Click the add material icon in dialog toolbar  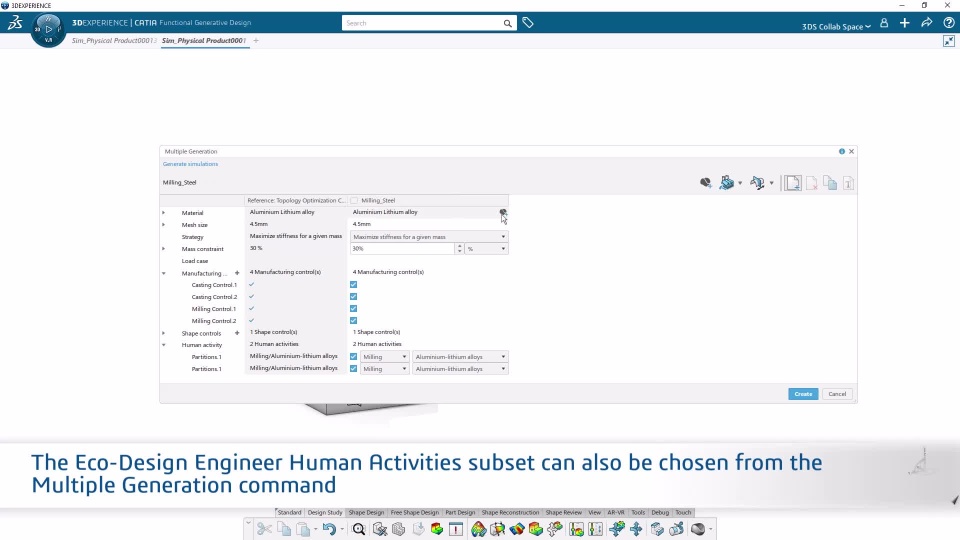tap(705, 182)
